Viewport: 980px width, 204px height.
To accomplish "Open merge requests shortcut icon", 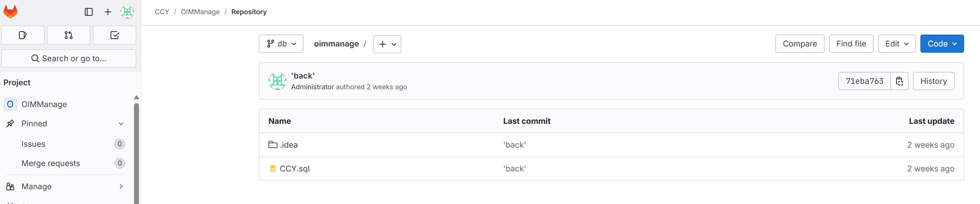I will [x=68, y=35].
